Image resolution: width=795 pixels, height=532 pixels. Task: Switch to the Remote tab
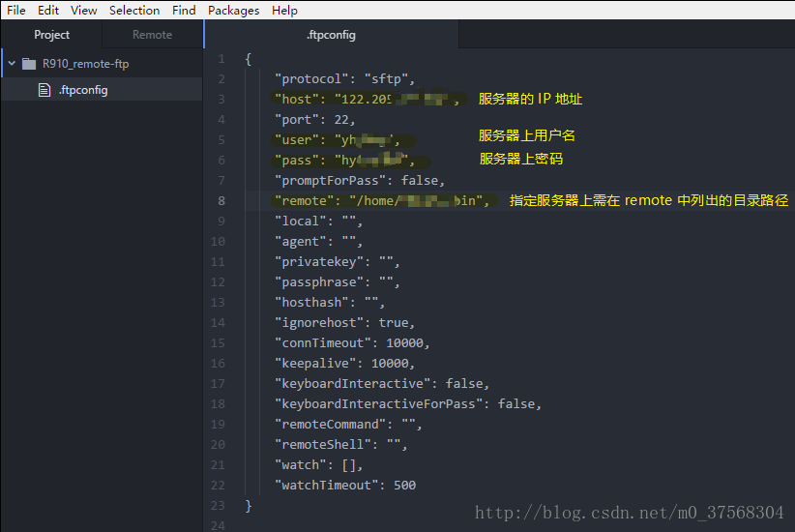(x=152, y=35)
